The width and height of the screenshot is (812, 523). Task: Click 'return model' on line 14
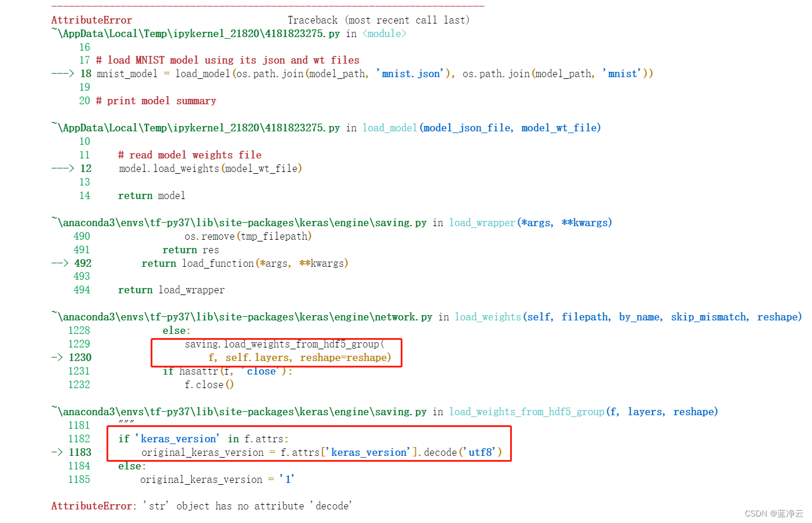[x=152, y=196]
